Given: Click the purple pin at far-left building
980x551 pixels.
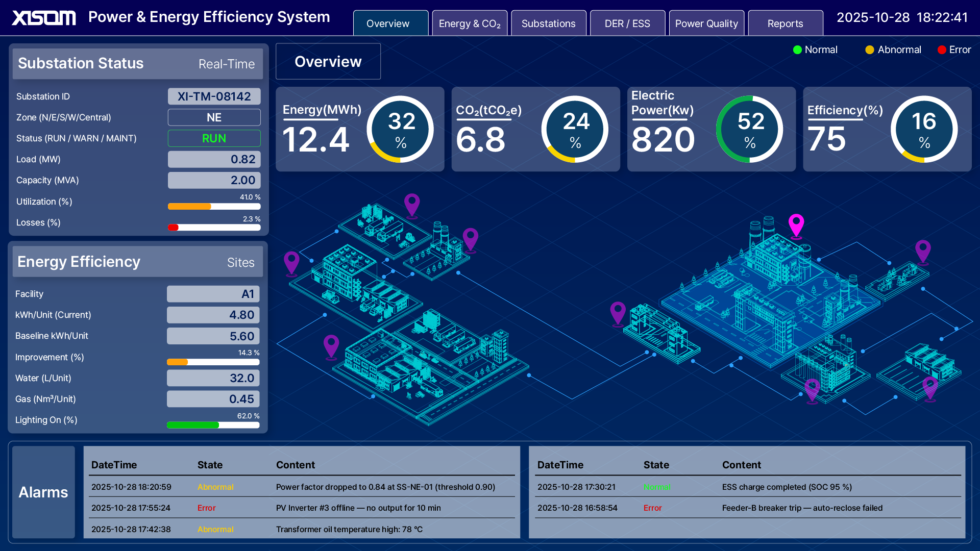Looking at the screenshot, I should pyautogui.click(x=291, y=262).
